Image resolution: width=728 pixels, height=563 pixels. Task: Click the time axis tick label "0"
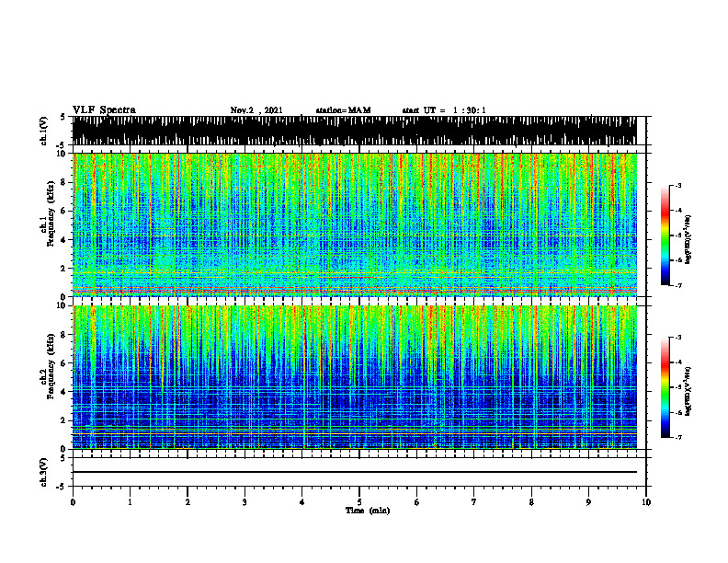73,502
